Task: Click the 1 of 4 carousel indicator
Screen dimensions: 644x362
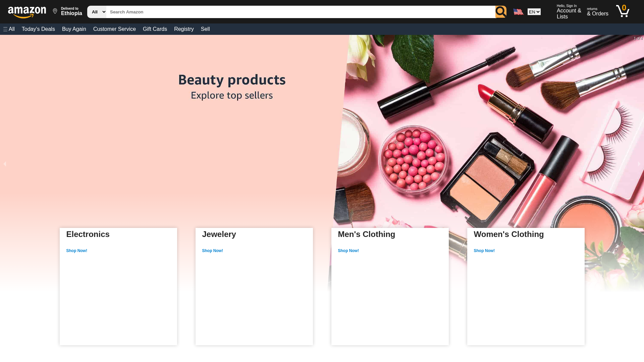Action: (x=638, y=38)
